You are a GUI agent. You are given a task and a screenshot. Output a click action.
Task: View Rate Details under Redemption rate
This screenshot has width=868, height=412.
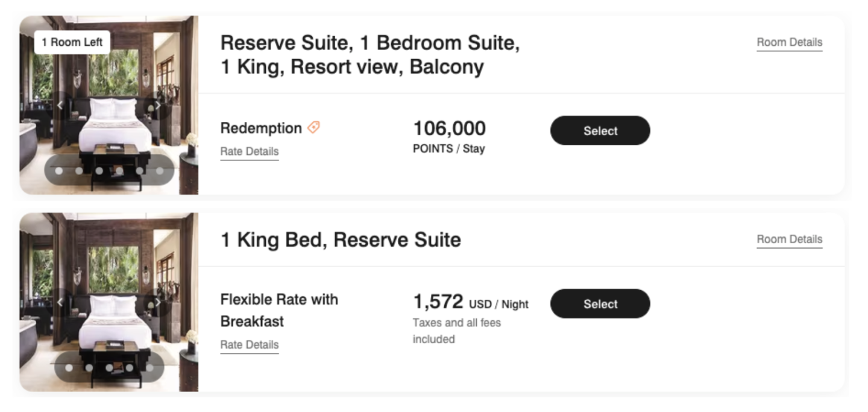tap(250, 151)
